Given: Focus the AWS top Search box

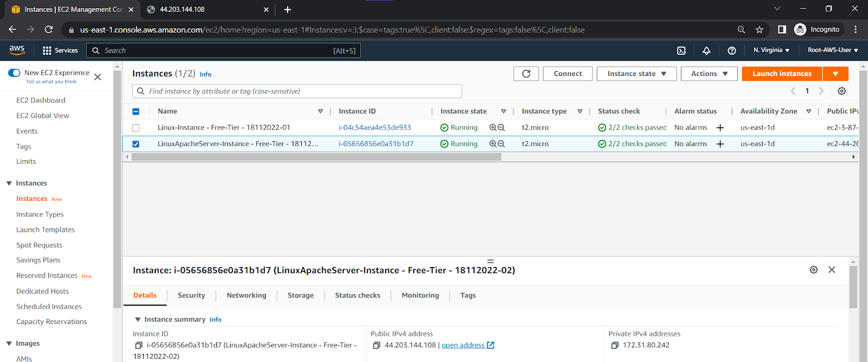Looking at the screenshot, I should 224,50.
